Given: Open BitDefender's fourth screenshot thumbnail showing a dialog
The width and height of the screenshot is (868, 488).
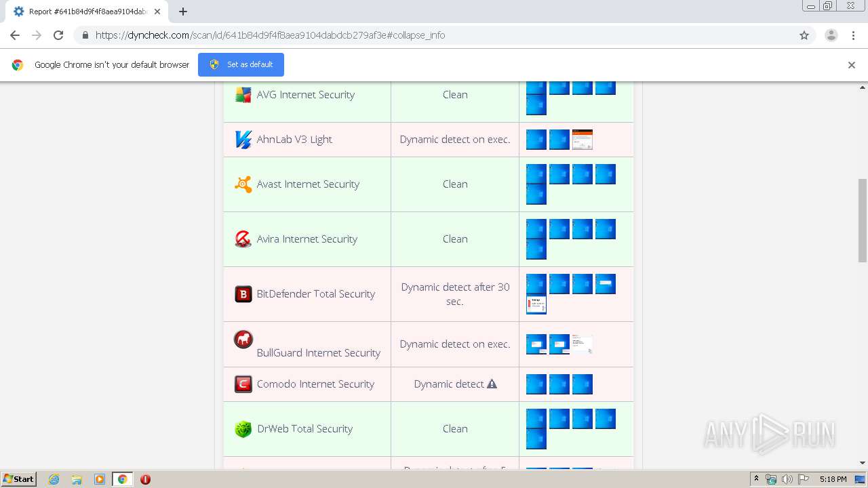Looking at the screenshot, I should (x=606, y=284).
